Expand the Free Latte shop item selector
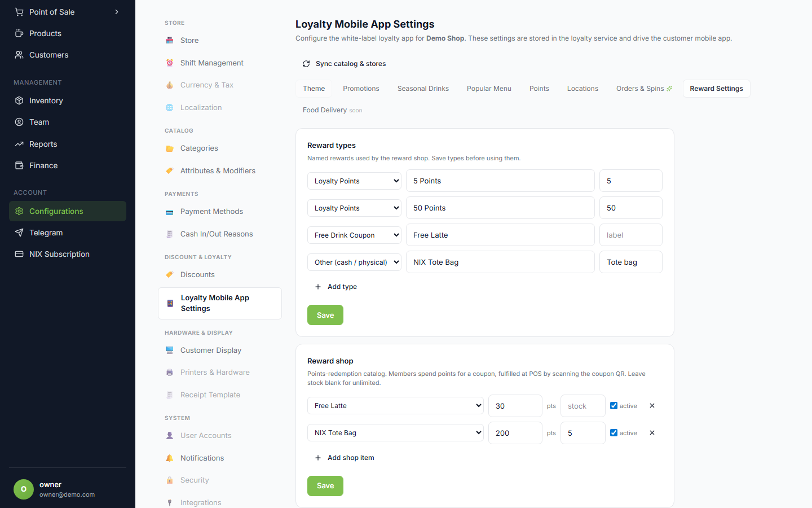The image size is (812, 508). pyautogui.click(x=395, y=406)
